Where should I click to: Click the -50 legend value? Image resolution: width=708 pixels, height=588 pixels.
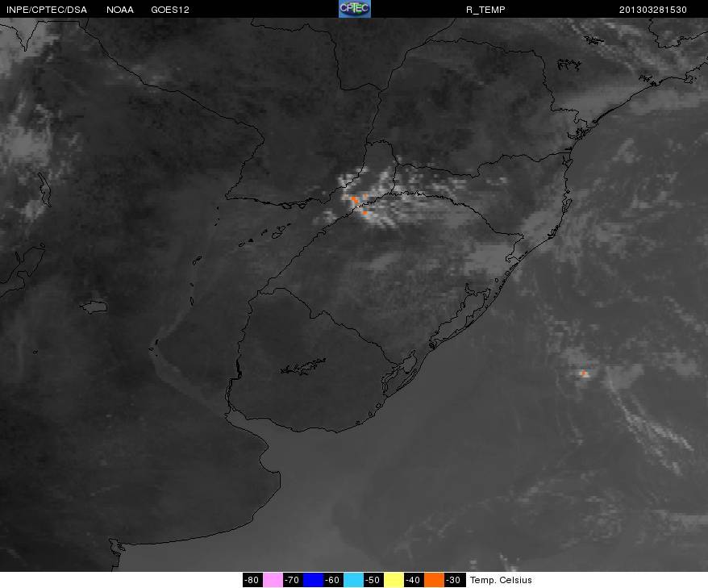(373, 580)
